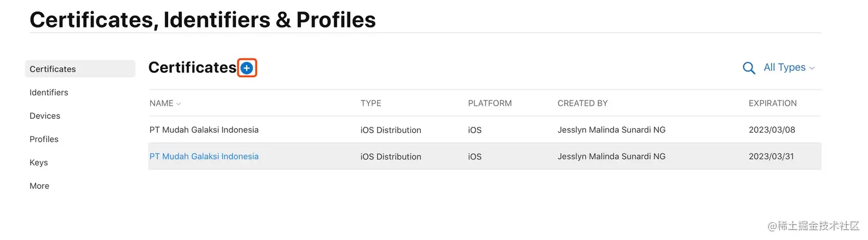Click Jesslyn Malinda Sunardi NG in first row

[611, 130]
